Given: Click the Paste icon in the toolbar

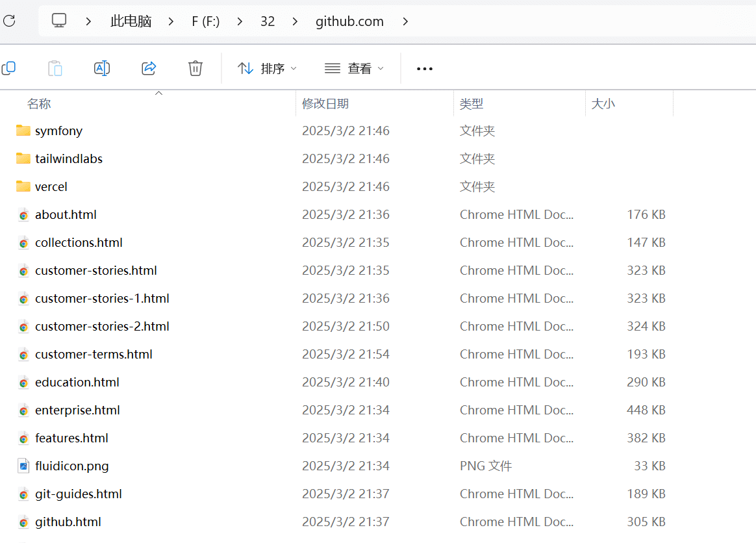Looking at the screenshot, I should click(x=55, y=68).
